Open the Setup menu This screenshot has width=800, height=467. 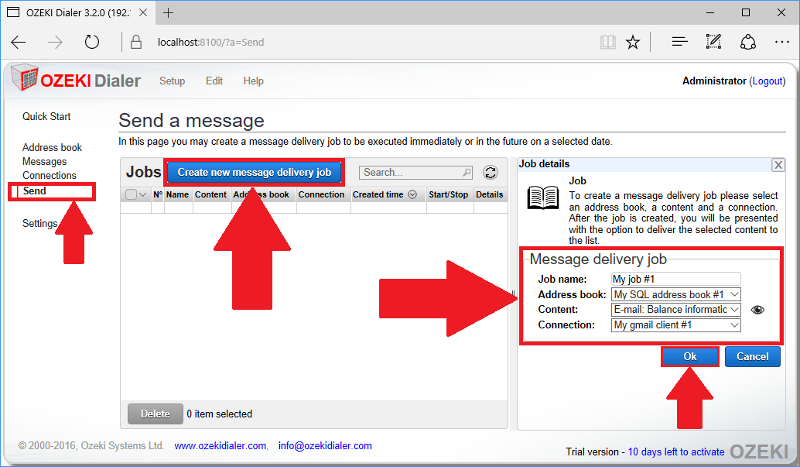(x=172, y=81)
